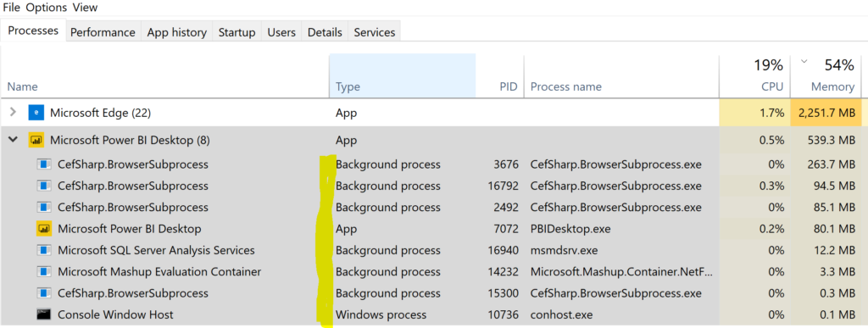Image resolution: width=868 pixels, height=328 pixels.
Task: Open the Services tab
Action: (x=375, y=32)
